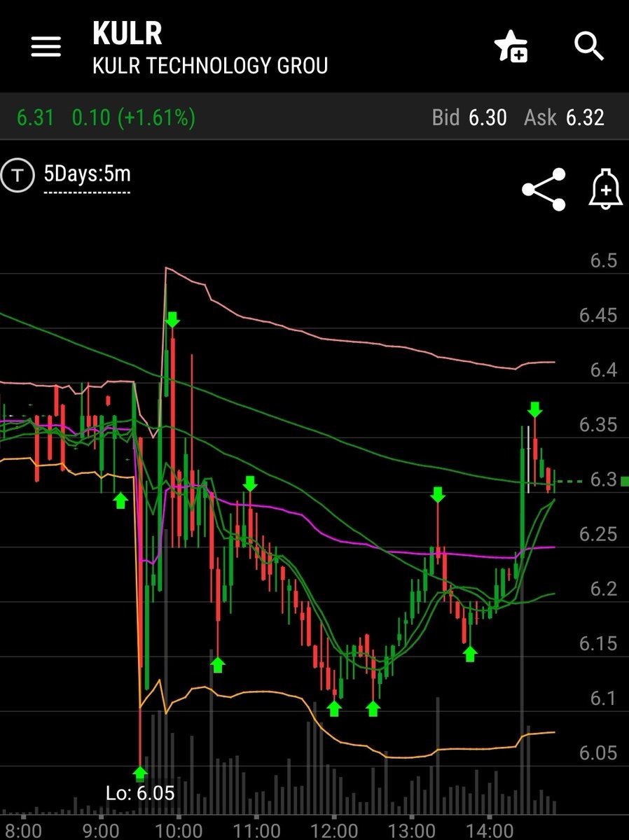Tap the 6.2 price axis label

click(x=603, y=589)
